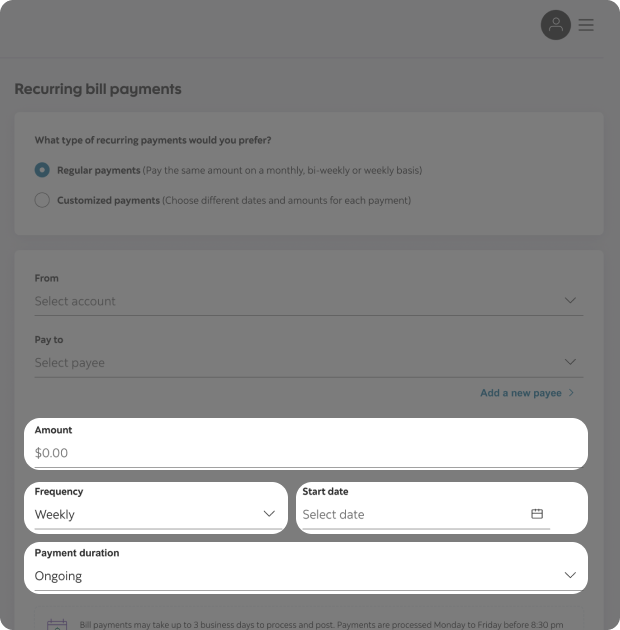Click the 'Add a new payee' link

pyautogui.click(x=520, y=393)
